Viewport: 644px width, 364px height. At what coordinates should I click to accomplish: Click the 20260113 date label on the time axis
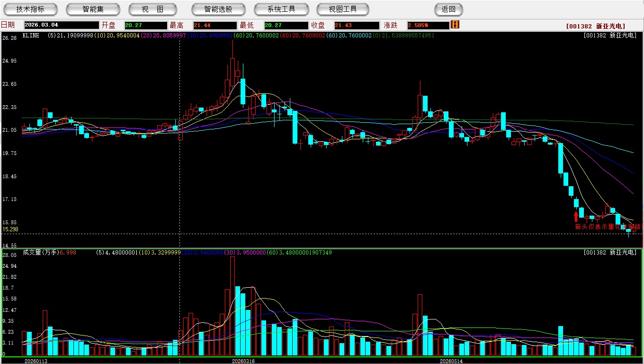click(36, 361)
